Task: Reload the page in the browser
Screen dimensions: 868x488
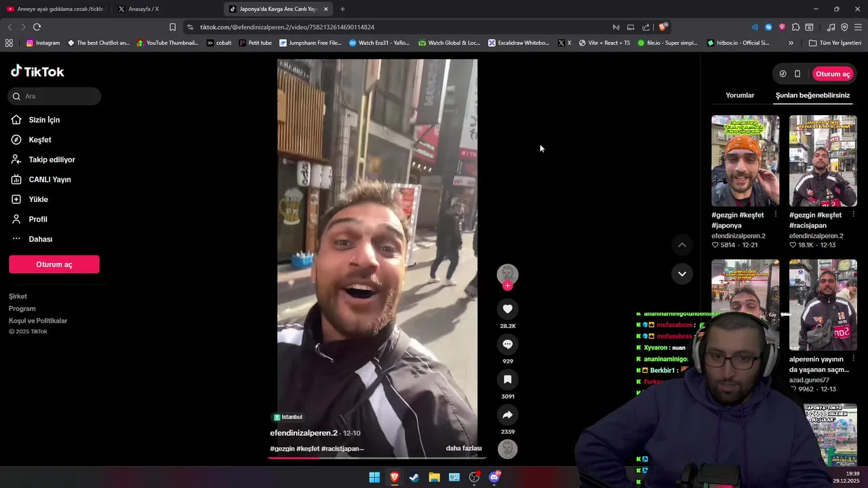Action: [x=37, y=27]
